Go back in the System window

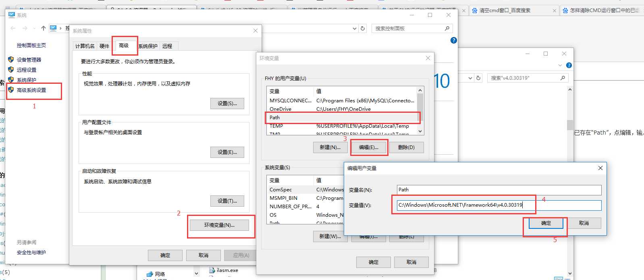(x=13, y=28)
